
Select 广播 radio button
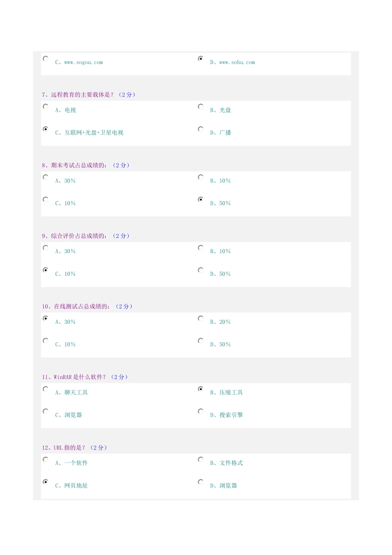coord(201,129)
